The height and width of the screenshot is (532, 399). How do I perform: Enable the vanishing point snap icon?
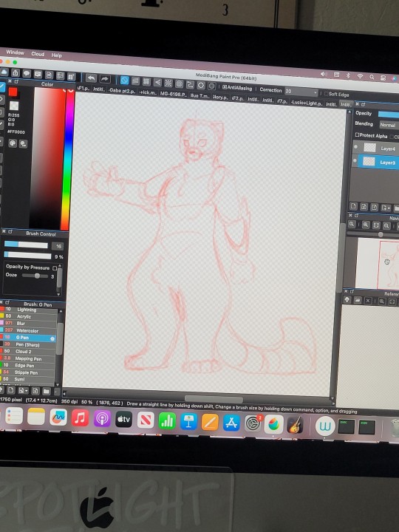click(x=157, y=82)
